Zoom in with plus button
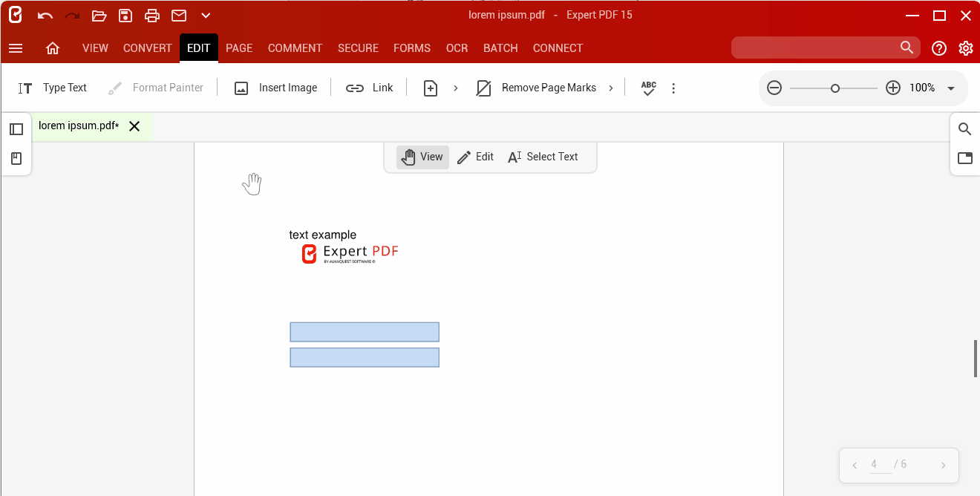The height and width of the screenshot is (496, 980). click(x=893, y=88)
